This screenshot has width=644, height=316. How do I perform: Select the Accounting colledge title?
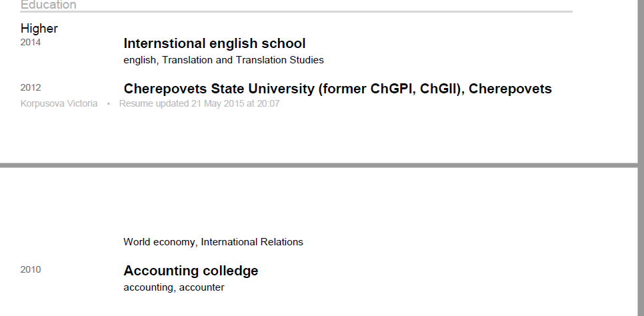191,271
